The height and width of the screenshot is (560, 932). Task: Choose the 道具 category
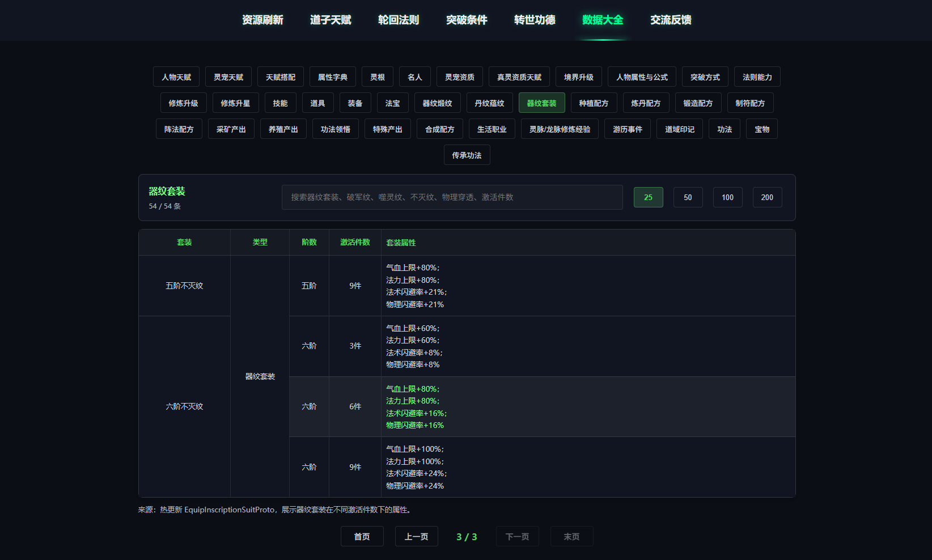click(318, 103)
